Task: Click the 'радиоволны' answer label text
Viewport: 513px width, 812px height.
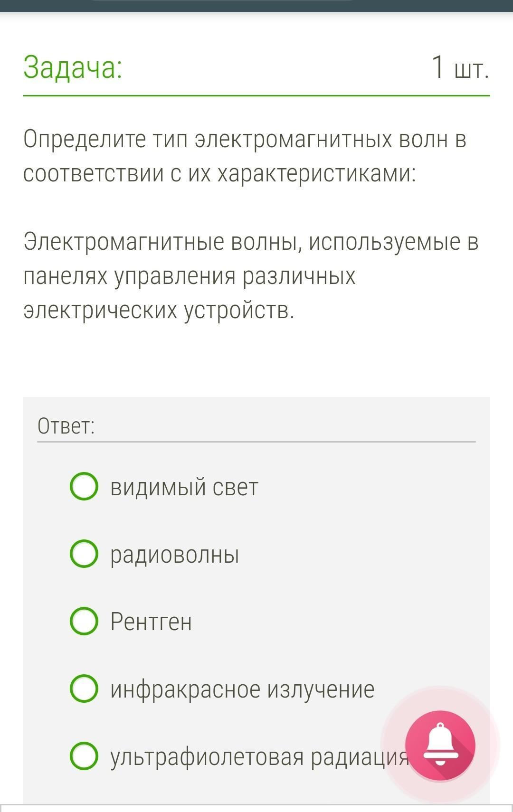Action: point(175,555)
